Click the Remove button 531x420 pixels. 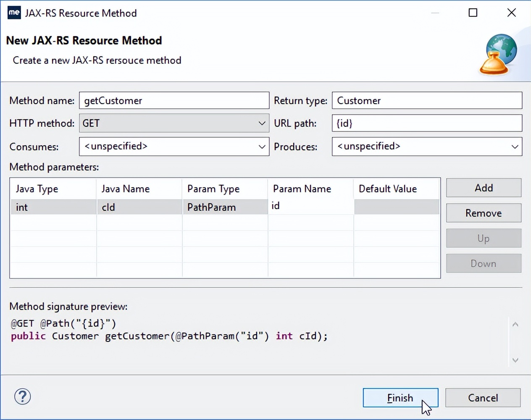pyautogui.click(x=483, y=213)
